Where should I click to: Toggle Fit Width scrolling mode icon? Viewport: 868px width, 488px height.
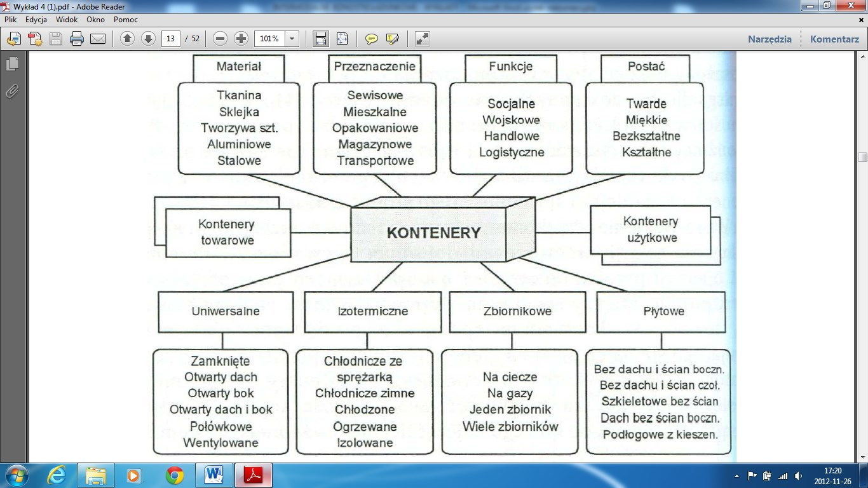[x=321, y=39]
